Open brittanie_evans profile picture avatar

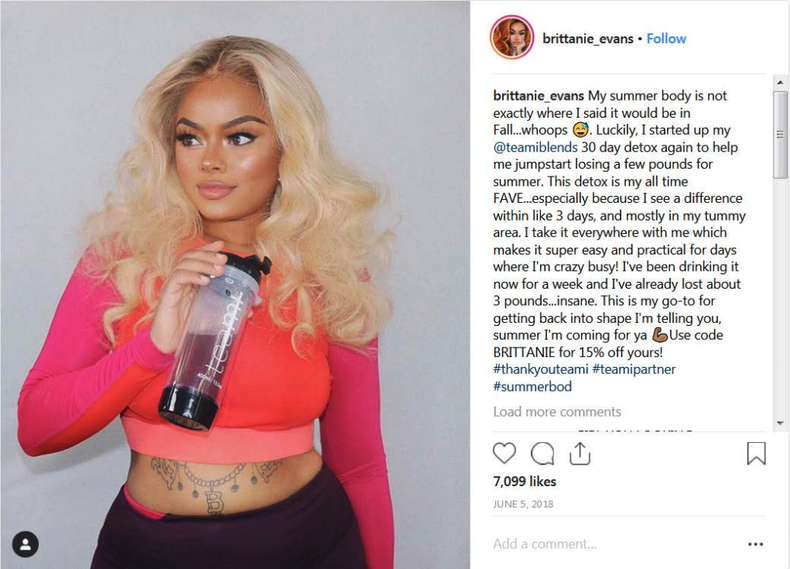pyautogui.click(x=511, y=37)
